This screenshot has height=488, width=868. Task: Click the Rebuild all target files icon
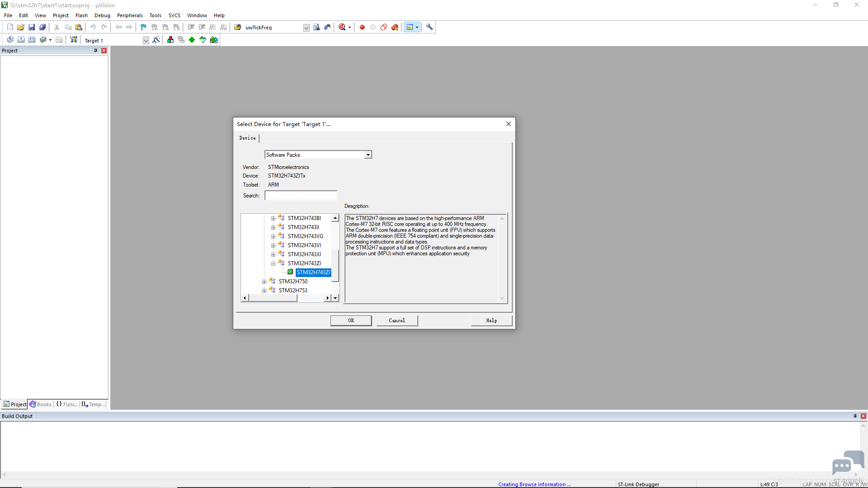[x=32, y=40]
